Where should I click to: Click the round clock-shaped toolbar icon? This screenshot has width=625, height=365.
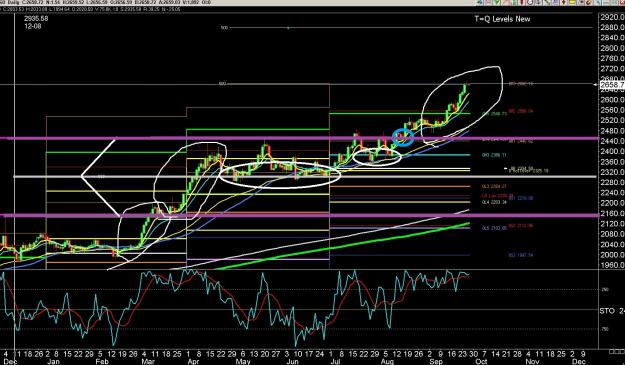pos(531,2)
